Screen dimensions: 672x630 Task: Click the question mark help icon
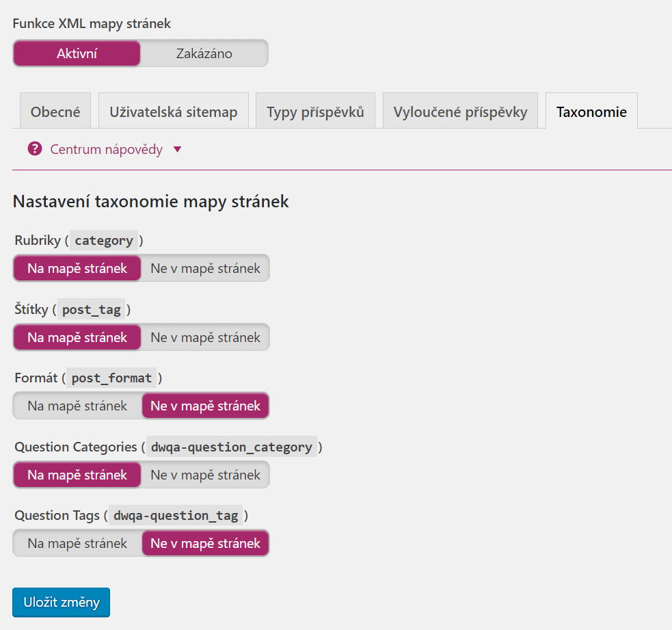35,149
